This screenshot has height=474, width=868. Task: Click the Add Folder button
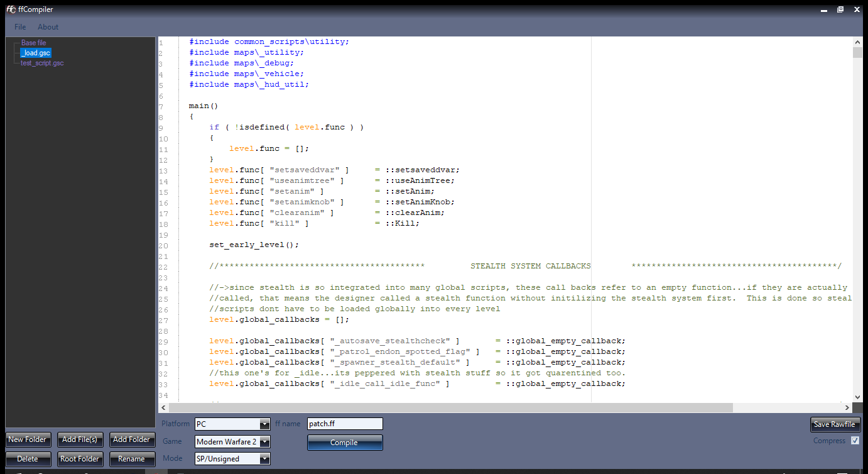point(131,439)
